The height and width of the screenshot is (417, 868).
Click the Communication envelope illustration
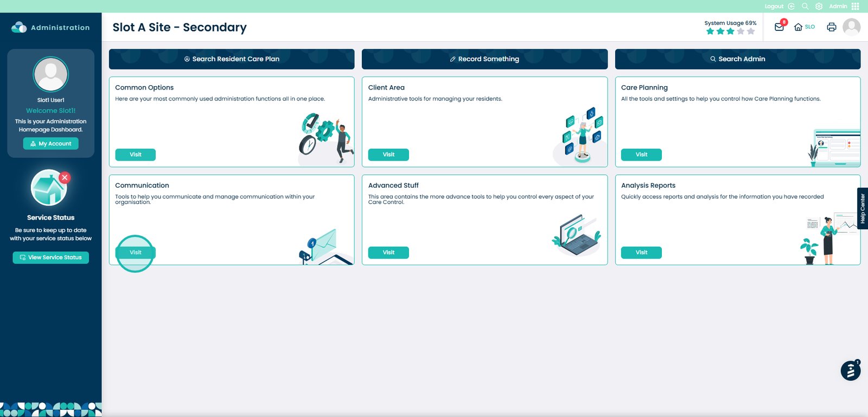point(325,247)
